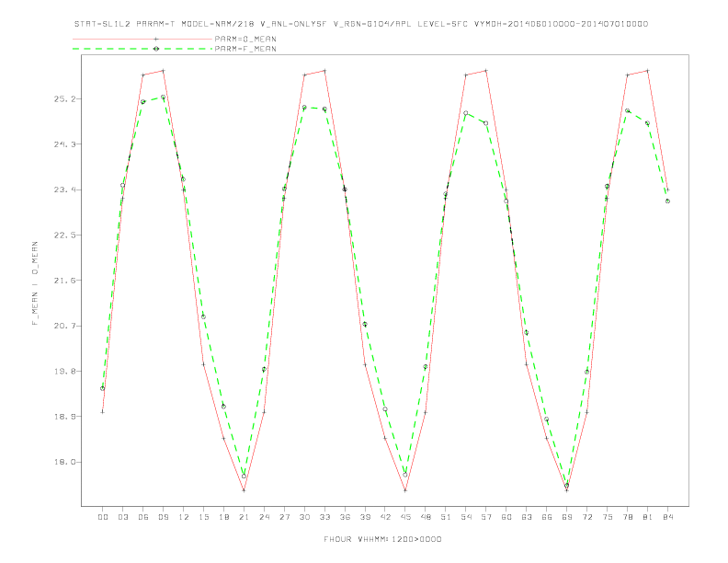Screen dimensions: 728x563
Task: Click the green dashed F_MEAN legend line sample
Action: [142, 49]
